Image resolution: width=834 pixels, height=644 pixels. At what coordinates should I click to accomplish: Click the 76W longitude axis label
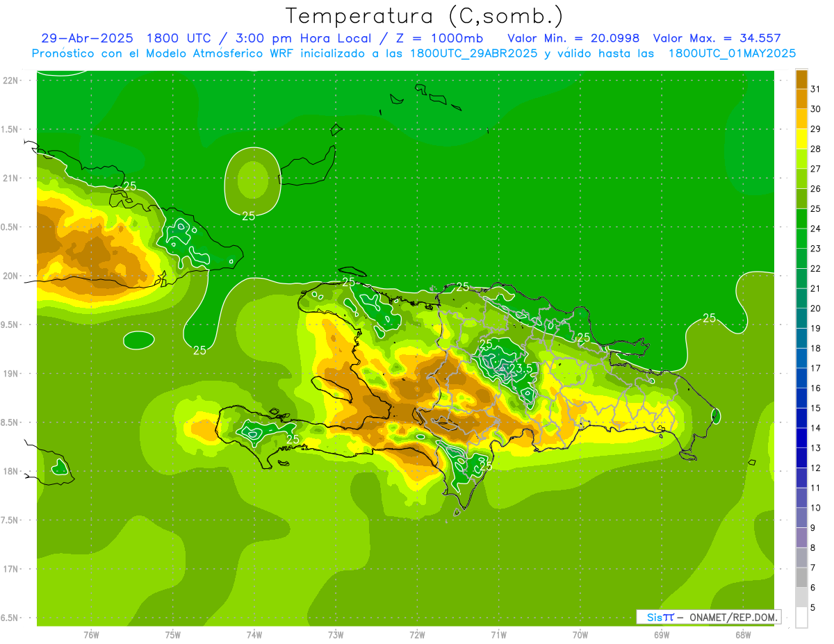pyautogui.click(x=91, y=635)
